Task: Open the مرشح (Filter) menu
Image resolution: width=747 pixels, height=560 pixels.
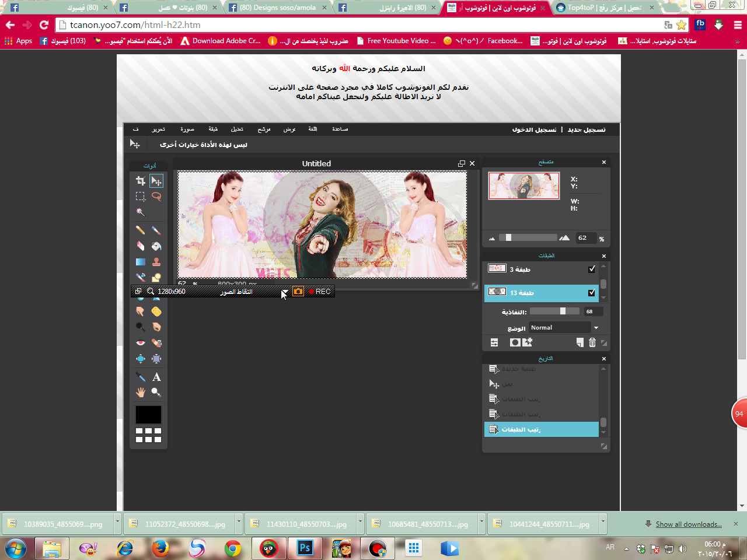Action: (x=264, y=129)
